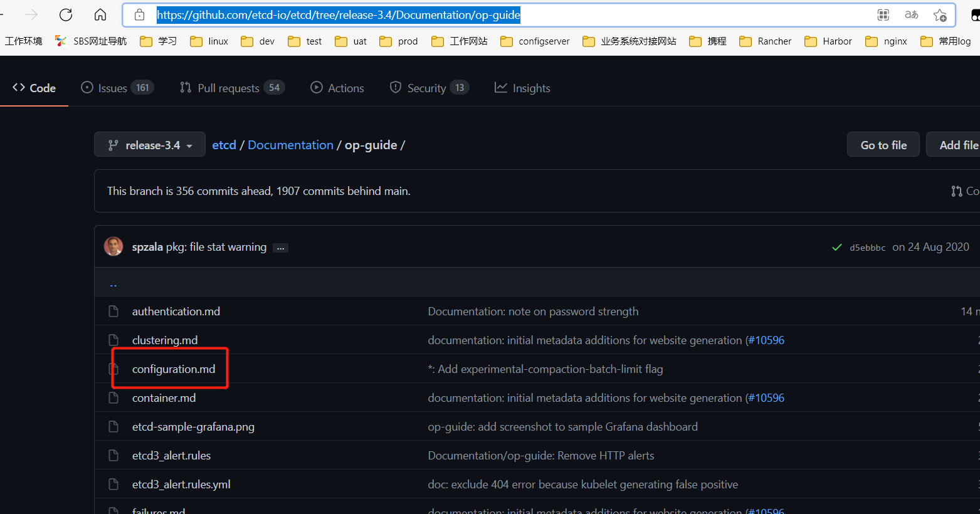This screenshot has height=514, width=980.
Task: Navigate to Documentation breadcrumb folder
Action: [290, 145]
